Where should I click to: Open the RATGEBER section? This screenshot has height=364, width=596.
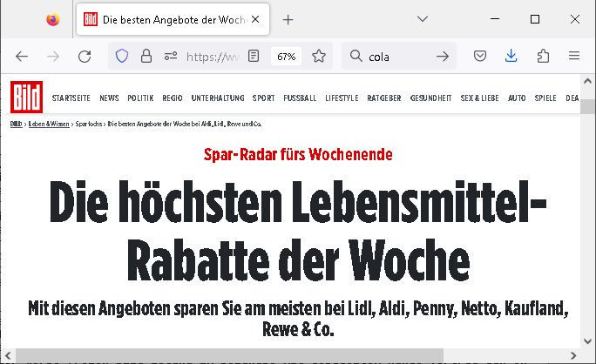(x=384, y=98)
